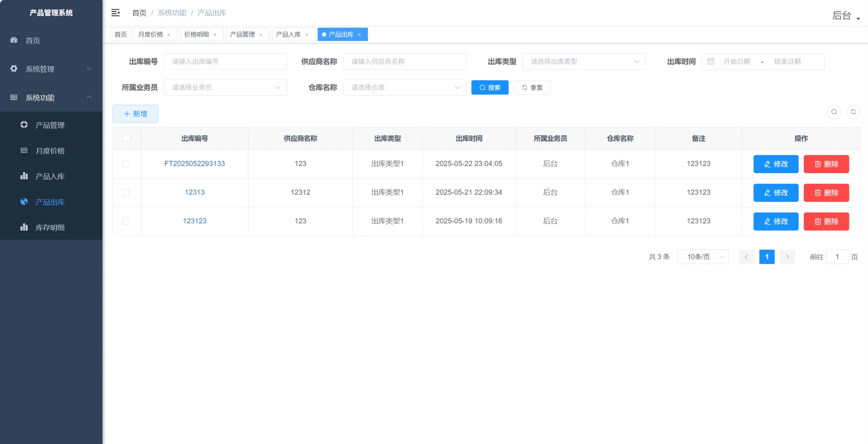
Task: Check the select-all checkbox in table header
Action: (127, 139)
